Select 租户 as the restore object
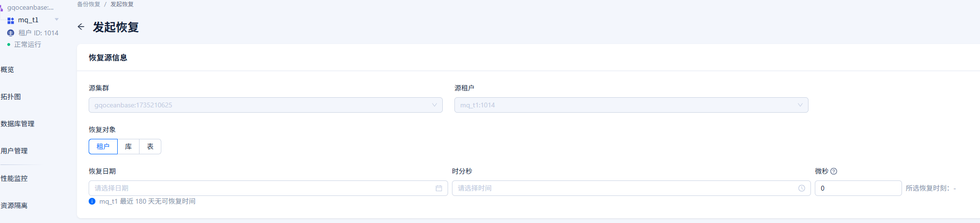Viewport: 980px width, 223px height. point(103,147)
